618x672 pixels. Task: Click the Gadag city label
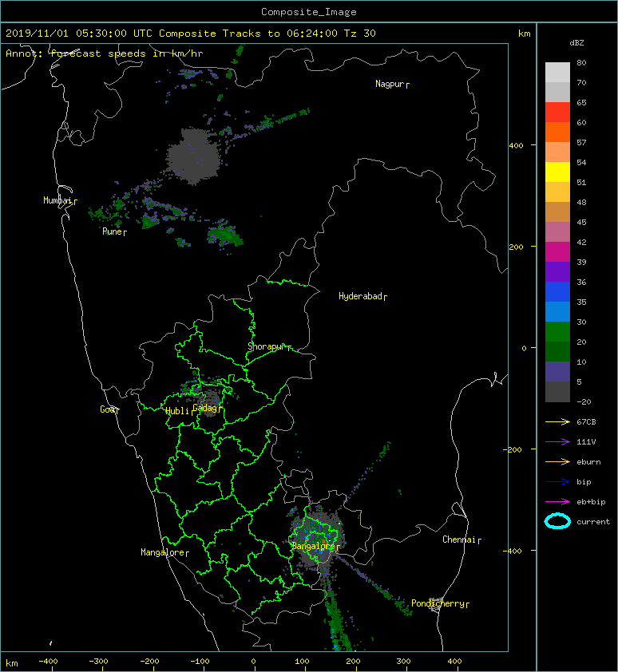tap(204, 408)
